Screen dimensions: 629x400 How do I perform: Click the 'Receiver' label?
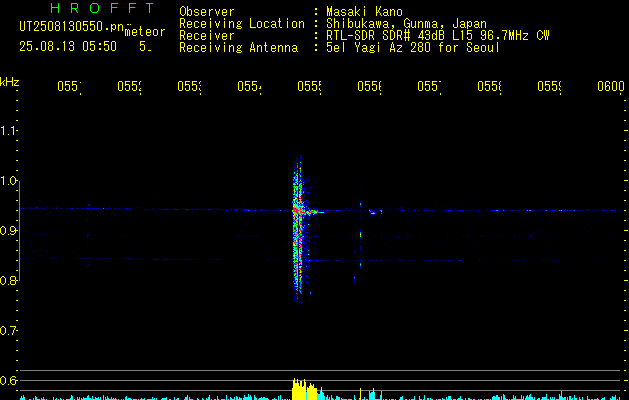[x=207, y=36]
